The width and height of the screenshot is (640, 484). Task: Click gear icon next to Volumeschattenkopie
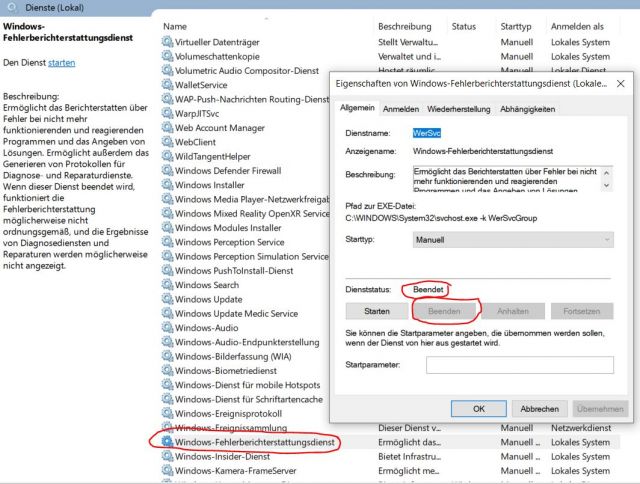(167, 56)
